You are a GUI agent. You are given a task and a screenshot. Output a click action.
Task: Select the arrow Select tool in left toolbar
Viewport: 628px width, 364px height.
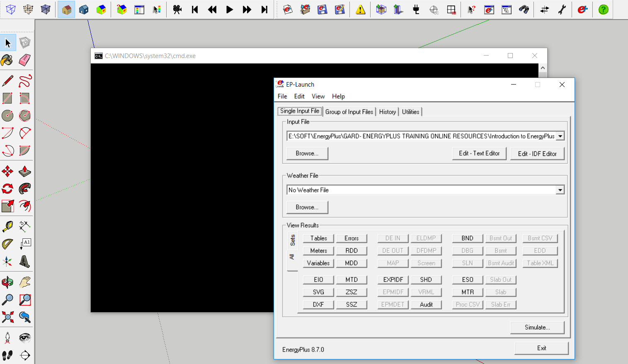point(7,43)
